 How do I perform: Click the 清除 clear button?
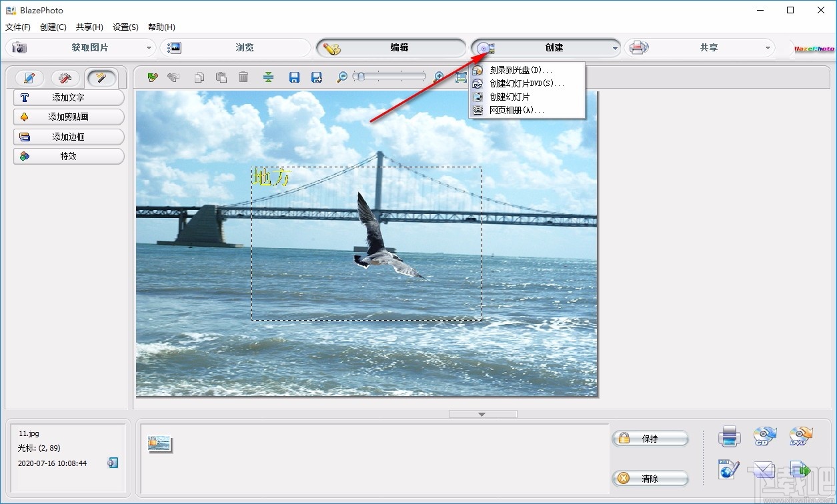click(x=650, y=478)
